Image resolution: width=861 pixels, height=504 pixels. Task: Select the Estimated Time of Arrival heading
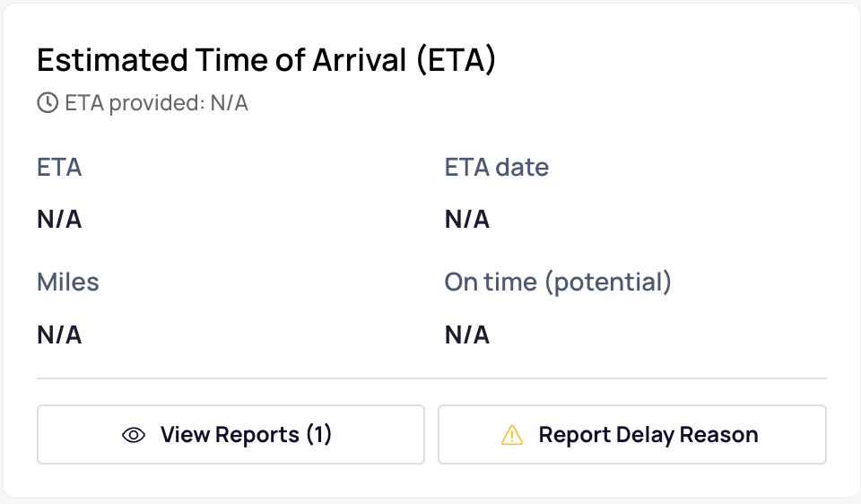pos(266,60)
